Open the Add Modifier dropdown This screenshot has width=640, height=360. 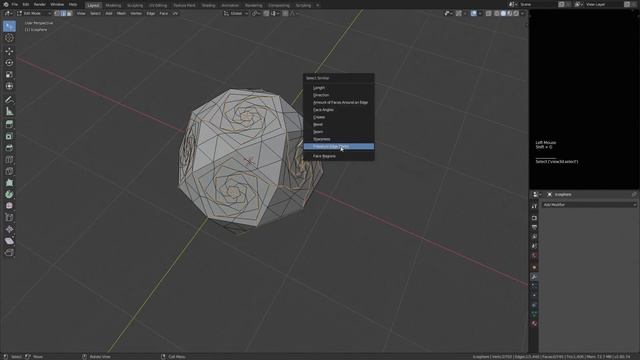pos(589,205)
